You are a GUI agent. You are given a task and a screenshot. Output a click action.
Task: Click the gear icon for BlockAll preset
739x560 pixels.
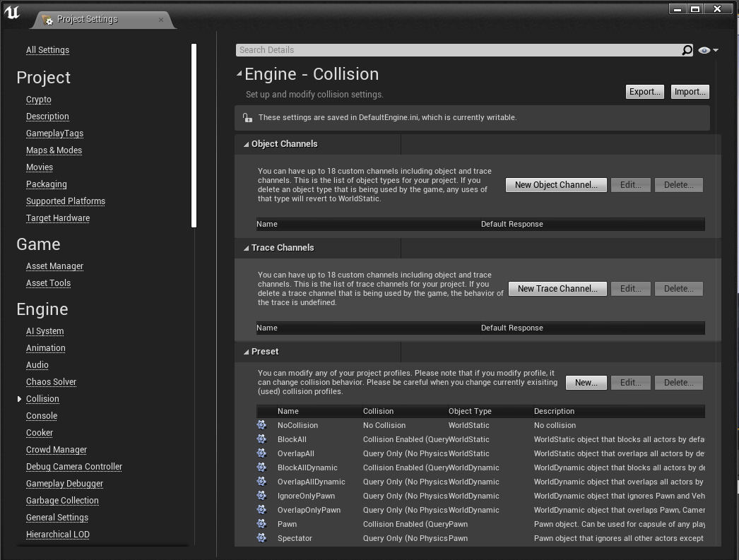point(261,439)
